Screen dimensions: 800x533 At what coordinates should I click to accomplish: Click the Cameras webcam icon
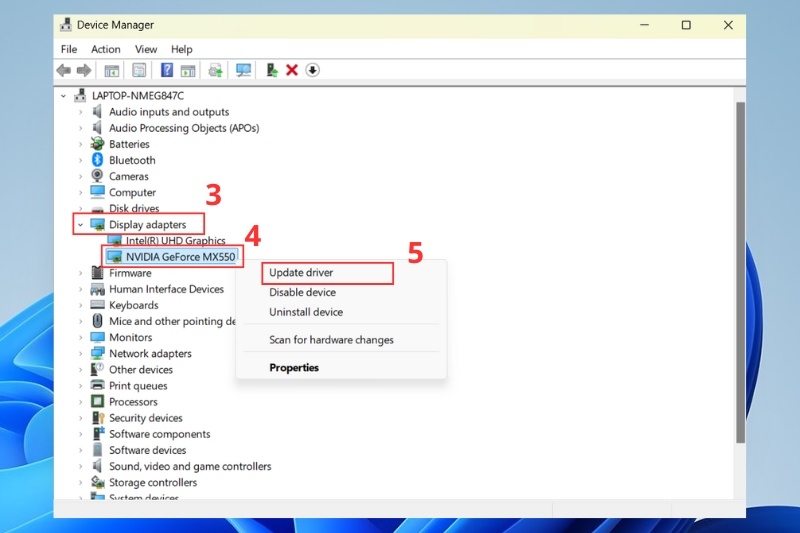97,175
